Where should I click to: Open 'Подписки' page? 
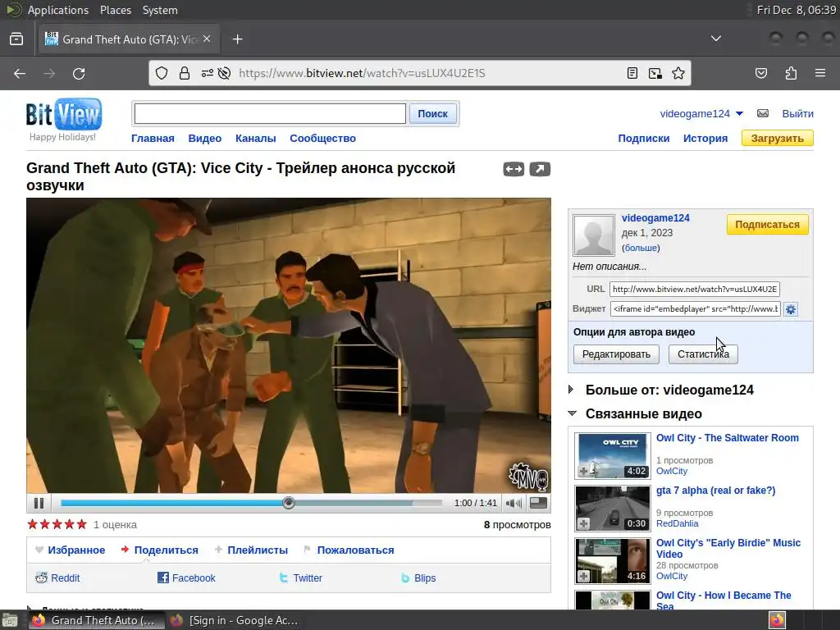pos(643,138)
